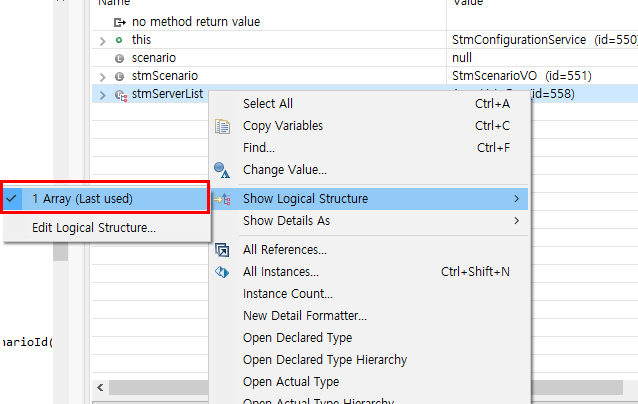This screenshot has height=404, width=638.
Task: Click the no method return value icon
Action: tap(119, 22)
